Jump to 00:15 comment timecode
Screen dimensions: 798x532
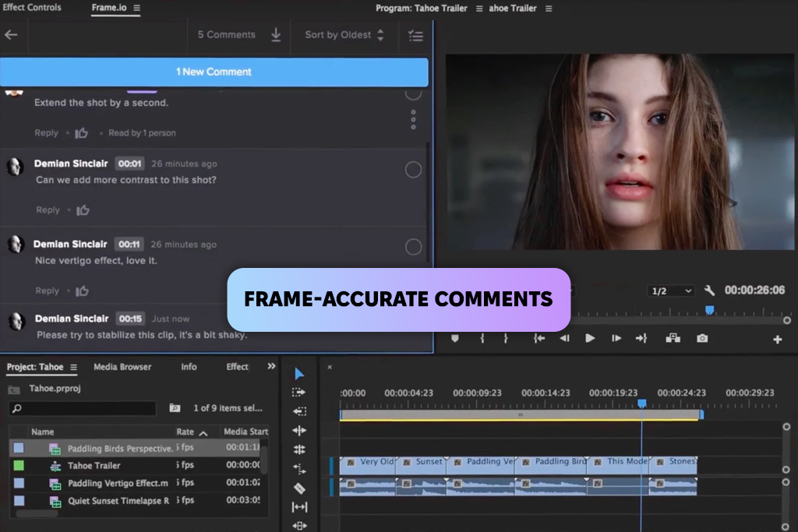(x=130, y=319)
